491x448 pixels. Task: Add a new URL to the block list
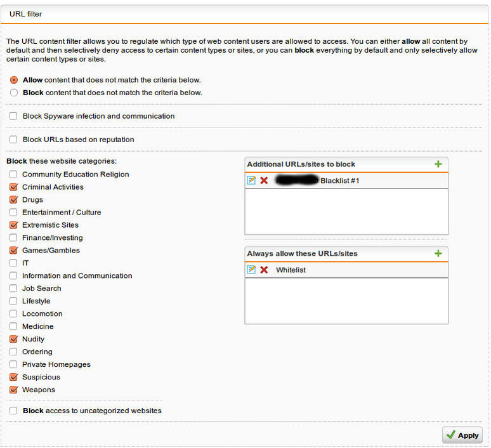point(438,164)
